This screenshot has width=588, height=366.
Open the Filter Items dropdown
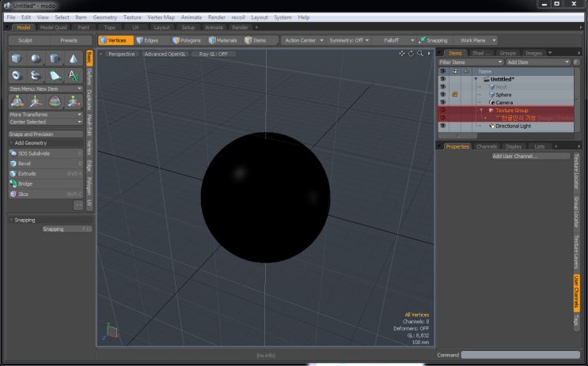[471, 62]
